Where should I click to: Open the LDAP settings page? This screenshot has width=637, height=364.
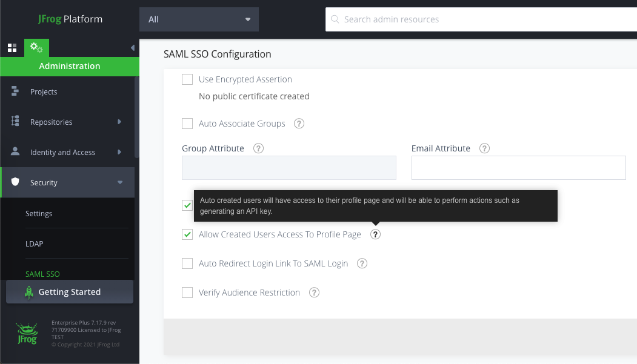coord(35,243)
